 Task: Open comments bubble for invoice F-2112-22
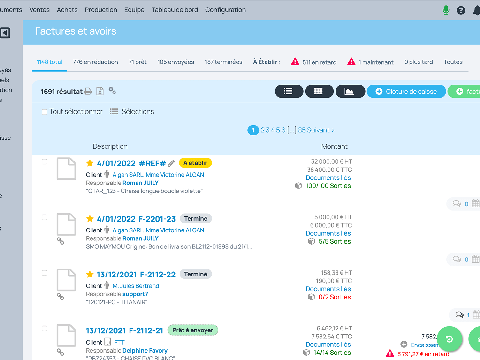click(x=460, y=314)
